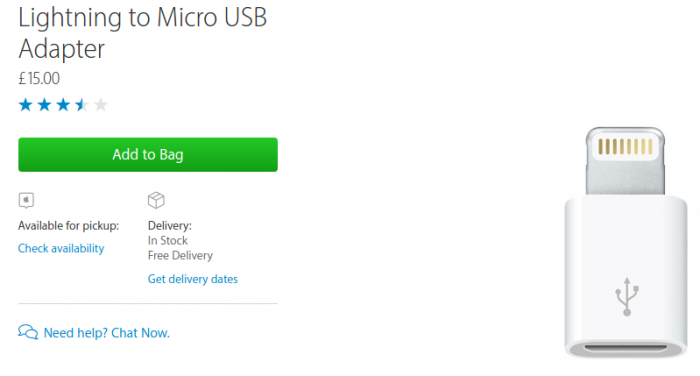700x376 pixels.
Task: Open the Get delivery dates link
Action: 193,279
